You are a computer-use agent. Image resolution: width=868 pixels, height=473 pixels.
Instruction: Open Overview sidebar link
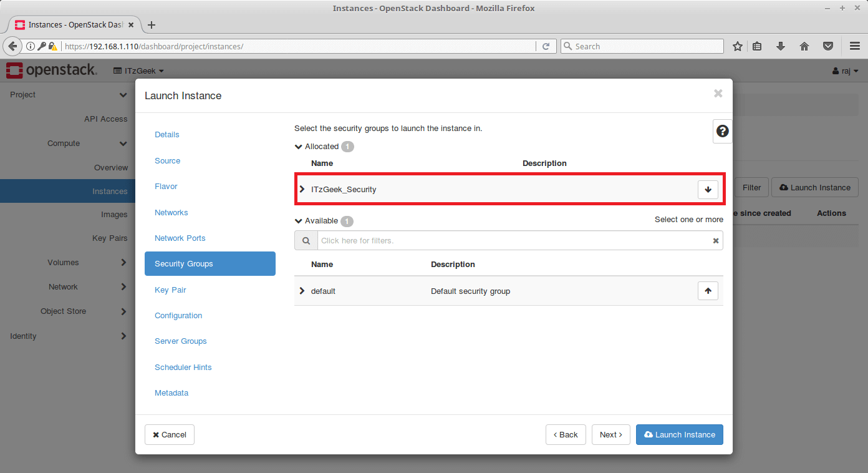coord(111,168)
